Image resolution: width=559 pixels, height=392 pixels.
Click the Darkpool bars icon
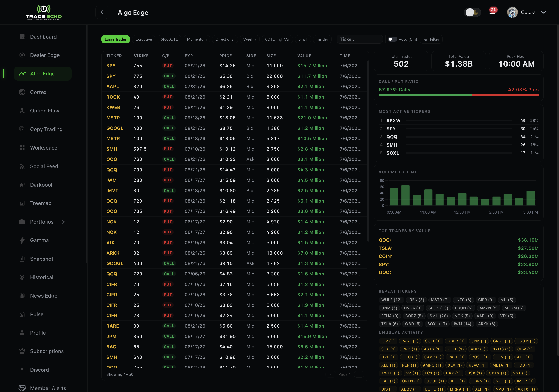coord(22,185)
